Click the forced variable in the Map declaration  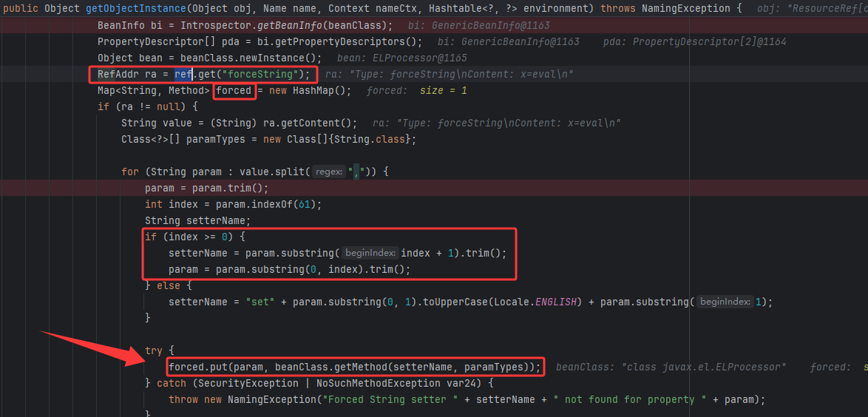coord(234,90)
